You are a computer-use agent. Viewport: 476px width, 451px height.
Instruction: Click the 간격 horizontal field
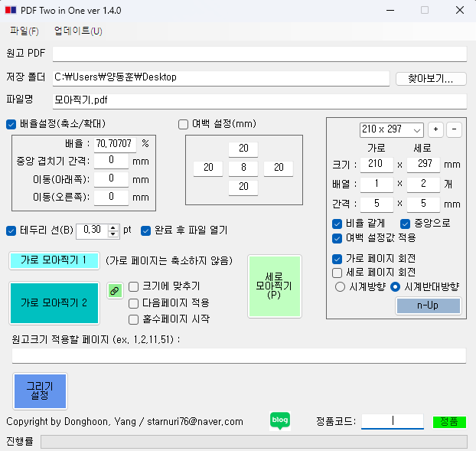377,204
